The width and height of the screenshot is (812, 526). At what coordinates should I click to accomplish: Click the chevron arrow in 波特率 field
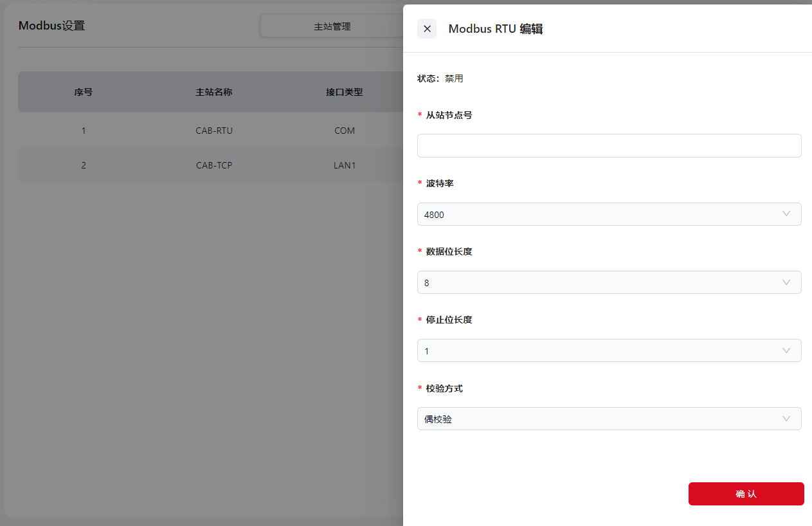786,214
